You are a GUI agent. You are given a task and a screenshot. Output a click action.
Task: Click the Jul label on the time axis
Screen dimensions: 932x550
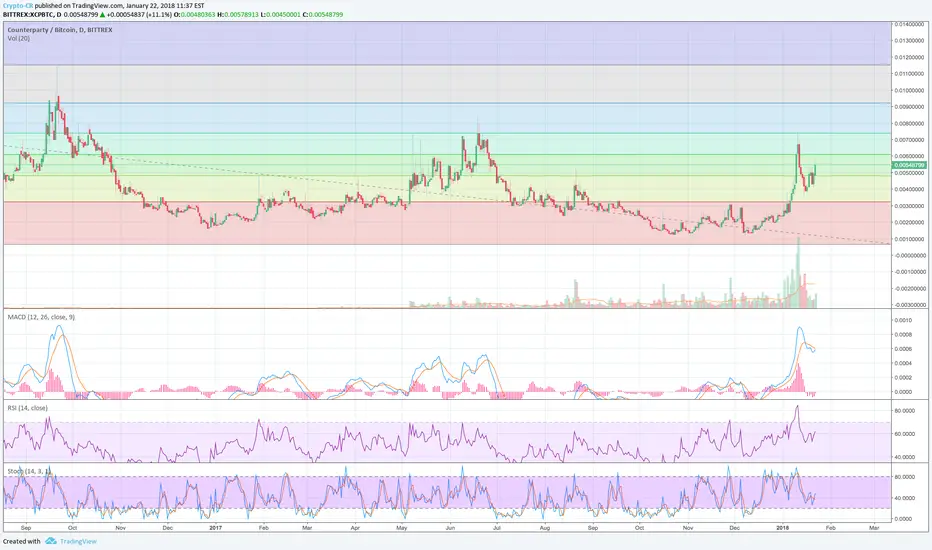[496, 527]
